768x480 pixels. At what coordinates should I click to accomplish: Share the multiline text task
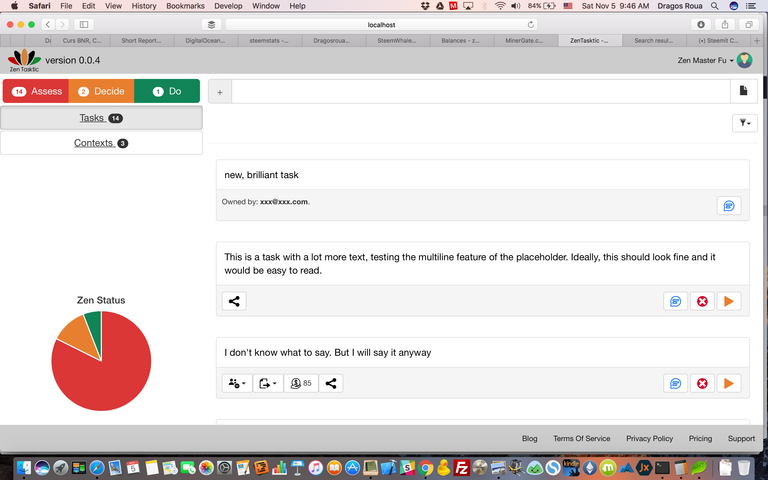234,301
